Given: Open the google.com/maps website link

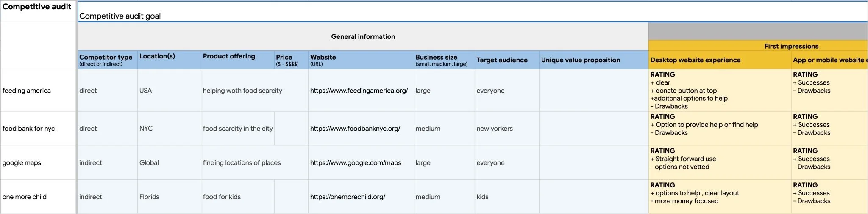Looking at the screenshot, I should pyautogui.click(x=356, y=163).
